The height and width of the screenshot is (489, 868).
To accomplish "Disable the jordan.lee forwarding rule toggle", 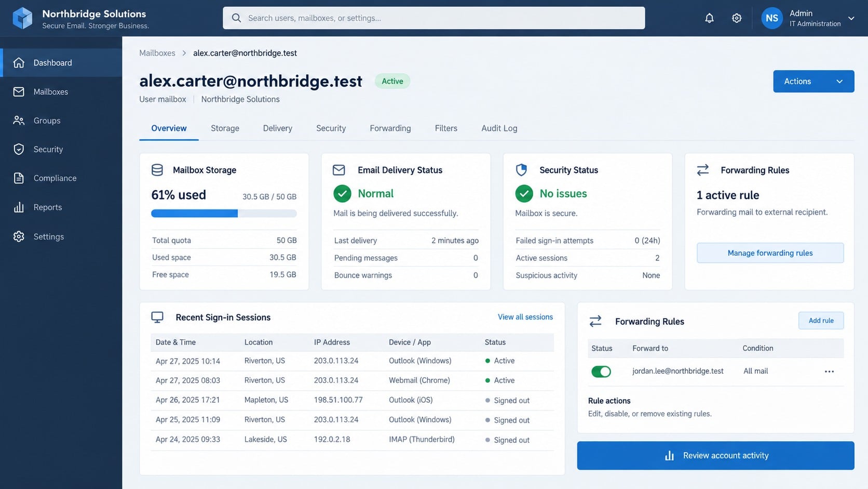I will [601, 372].
